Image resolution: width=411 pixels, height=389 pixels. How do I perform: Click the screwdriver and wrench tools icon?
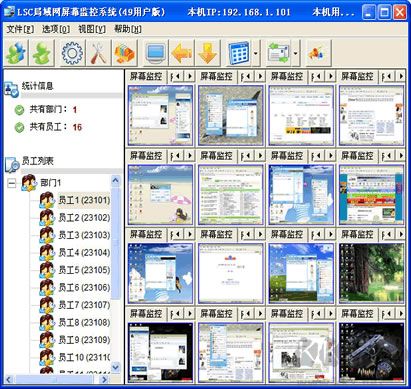pos(98,53)
